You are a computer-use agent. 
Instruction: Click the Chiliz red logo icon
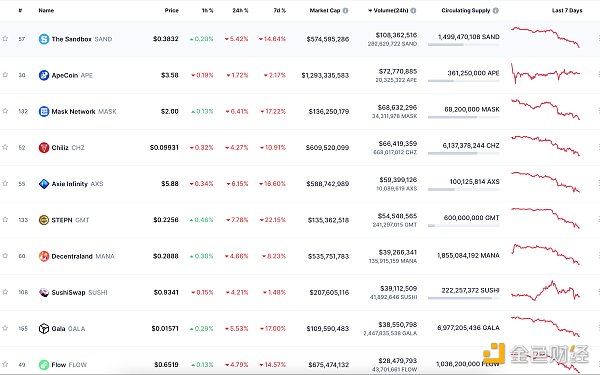[x=44, y=147]
